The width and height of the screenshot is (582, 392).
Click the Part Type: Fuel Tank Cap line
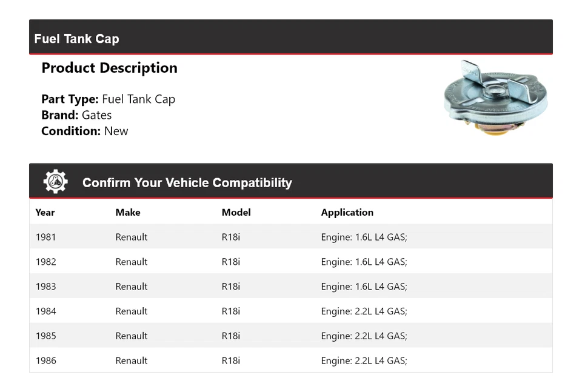tap(108, 99)
